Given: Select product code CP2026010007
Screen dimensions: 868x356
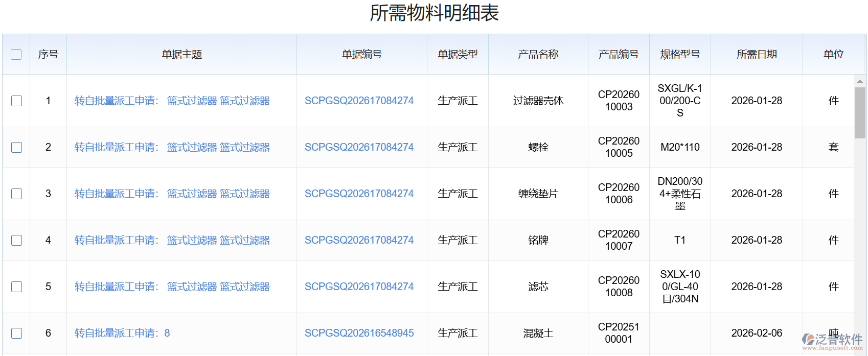Looking at the screenshot, I should 619,240.
